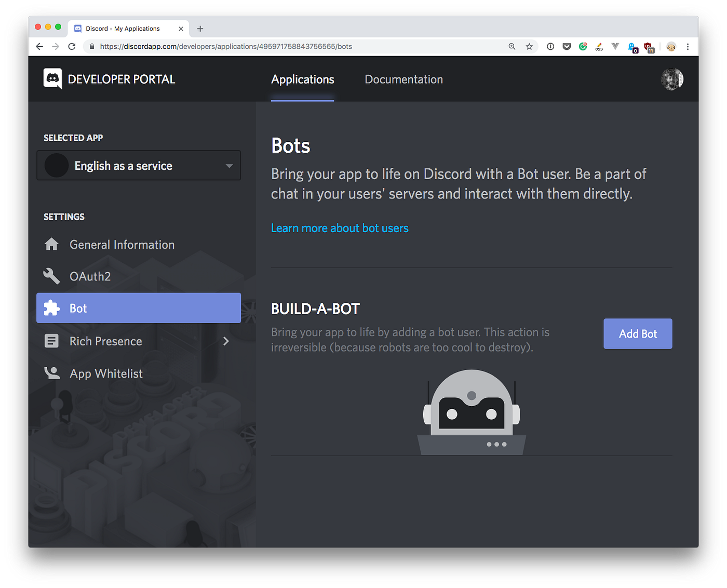This screenshot has width=727, height=588.
Task: Open the OAuth2 settings page
Action: [139, 276]
